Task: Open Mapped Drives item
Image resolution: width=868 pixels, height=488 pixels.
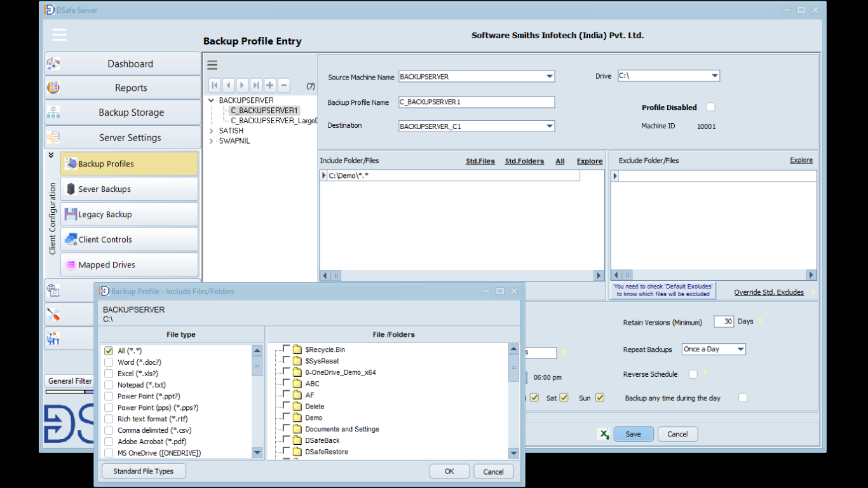Action: click(x=129, y=265)
